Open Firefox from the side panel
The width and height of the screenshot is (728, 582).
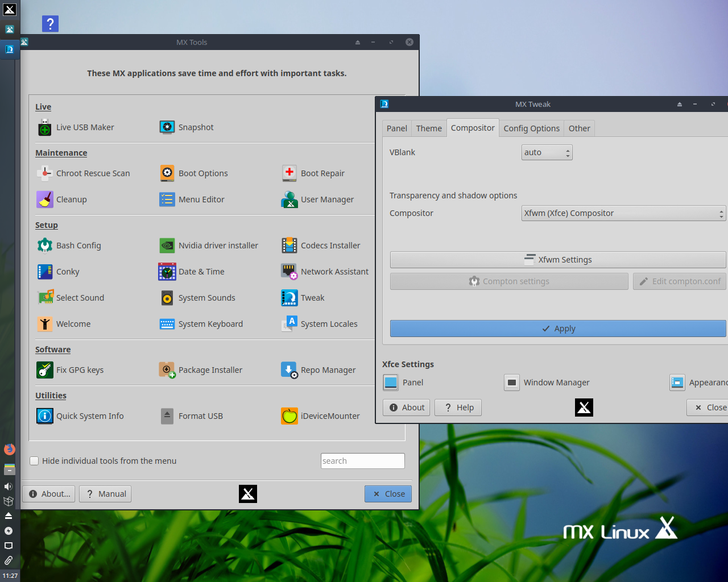(x=9, y=449)
